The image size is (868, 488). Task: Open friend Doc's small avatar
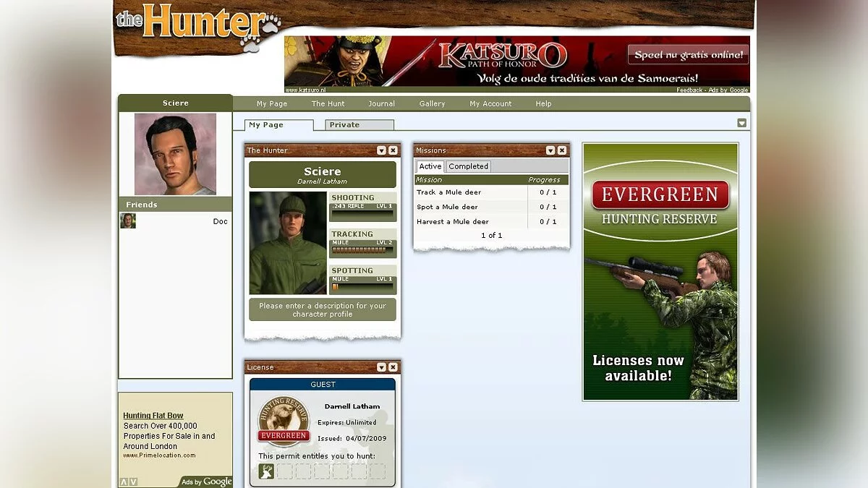click(x=128, y=221)
